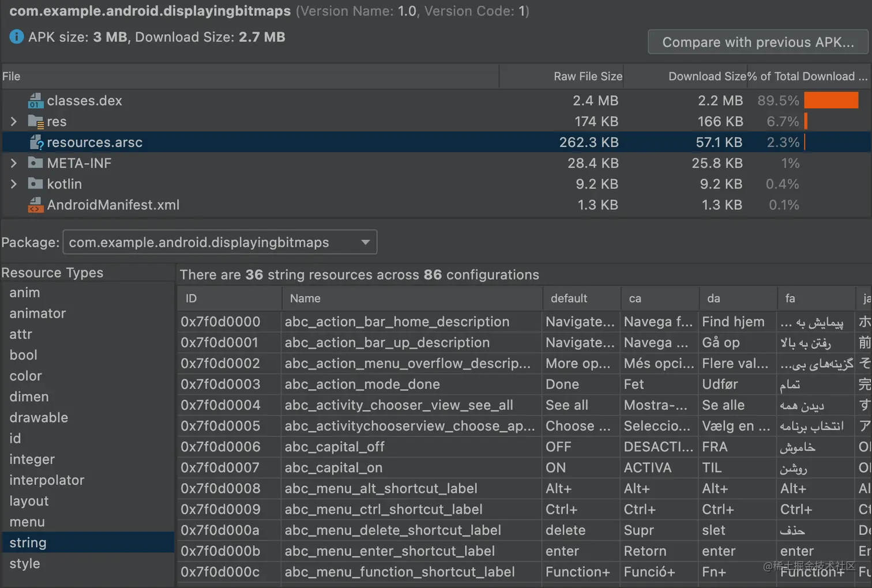This screenshot has height=588, width=872.
Task: Expand the res folder tree node
Action: [x=14, y=122]
